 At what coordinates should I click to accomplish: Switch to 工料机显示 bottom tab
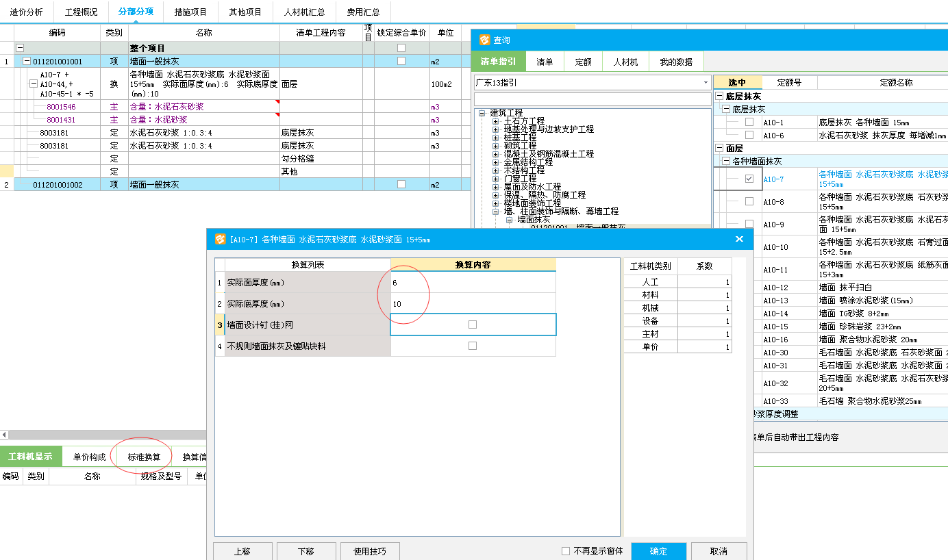31,457
